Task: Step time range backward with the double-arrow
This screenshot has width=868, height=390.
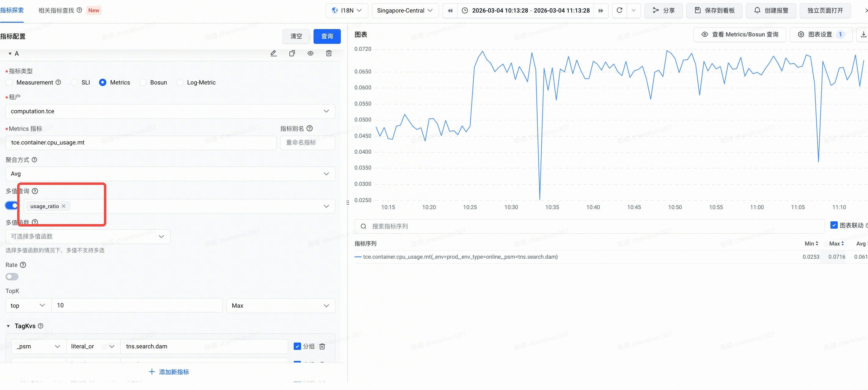Action: pyautogui.click(x=450, y=10)
